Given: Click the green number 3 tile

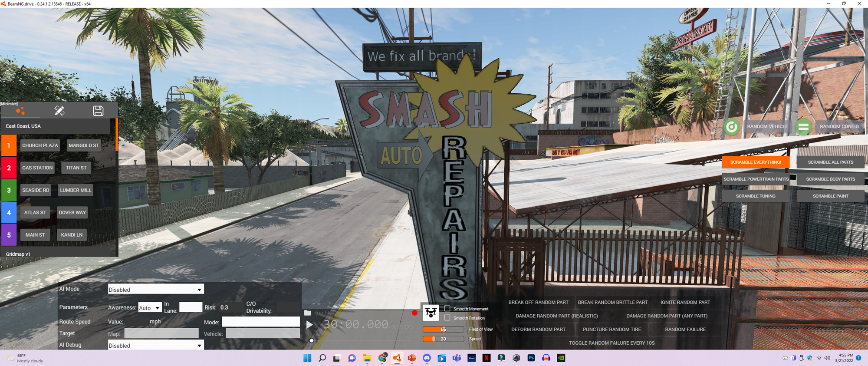Looking at the screenshot, I should [9, 190].
